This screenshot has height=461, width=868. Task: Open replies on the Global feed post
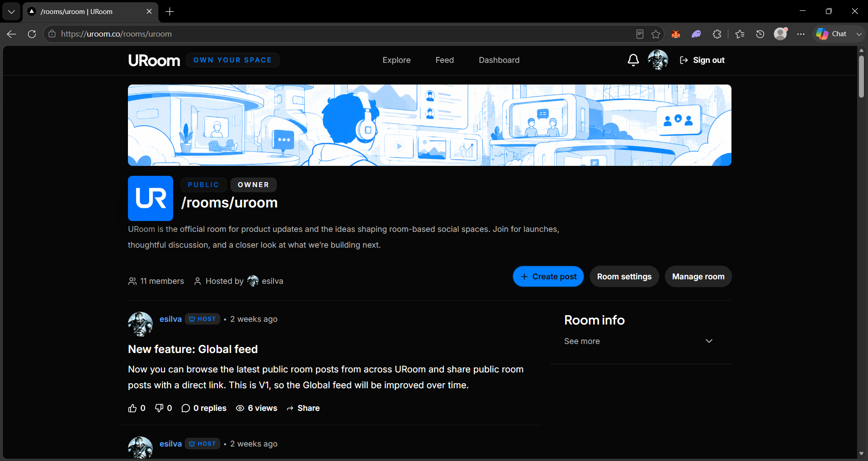[204, 408]
